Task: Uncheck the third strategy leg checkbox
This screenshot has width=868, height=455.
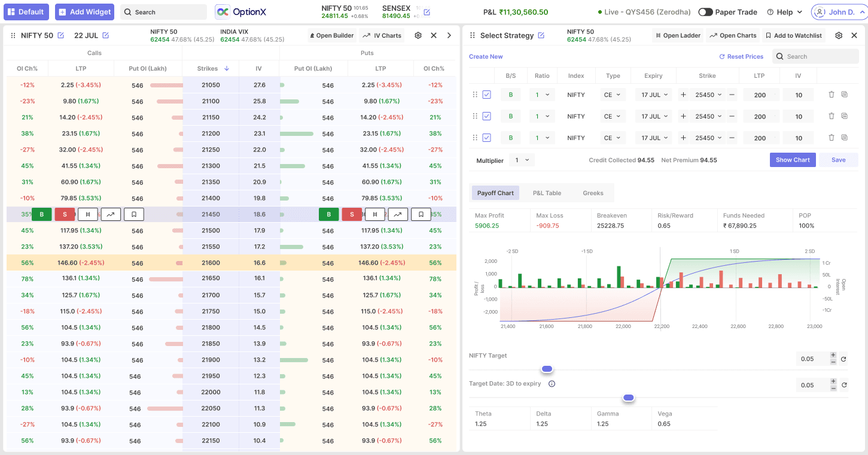Action: click(486, 138)
